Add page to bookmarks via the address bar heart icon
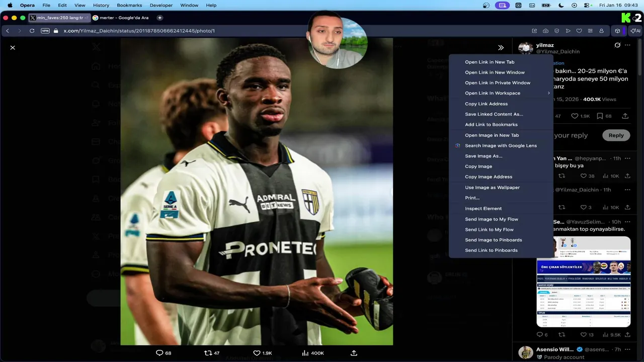The image size is (644, 362). point(579,31)
